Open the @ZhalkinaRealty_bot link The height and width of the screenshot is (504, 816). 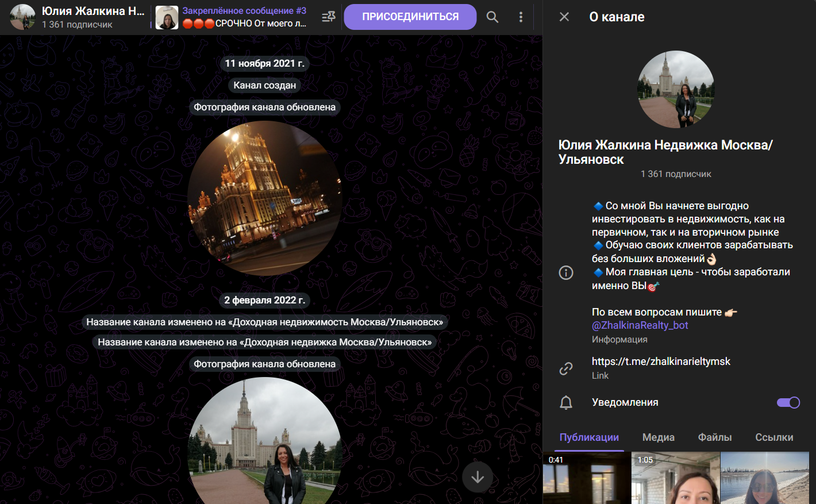pos(640,325)
